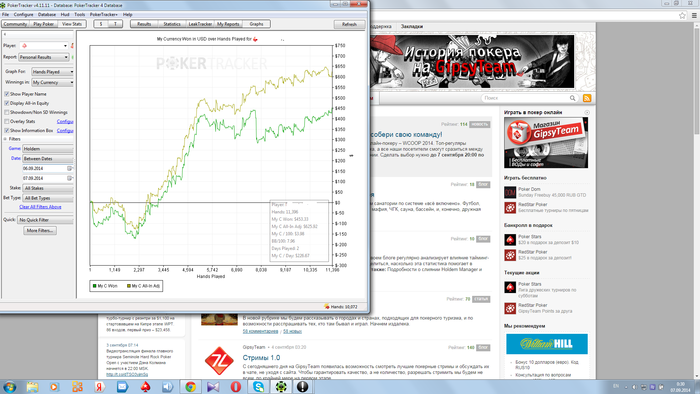Image resolution: width=700 pixels, height=394 pixels.
Task: Open Windows Explorer from taskbar
Action: (32, 387)
